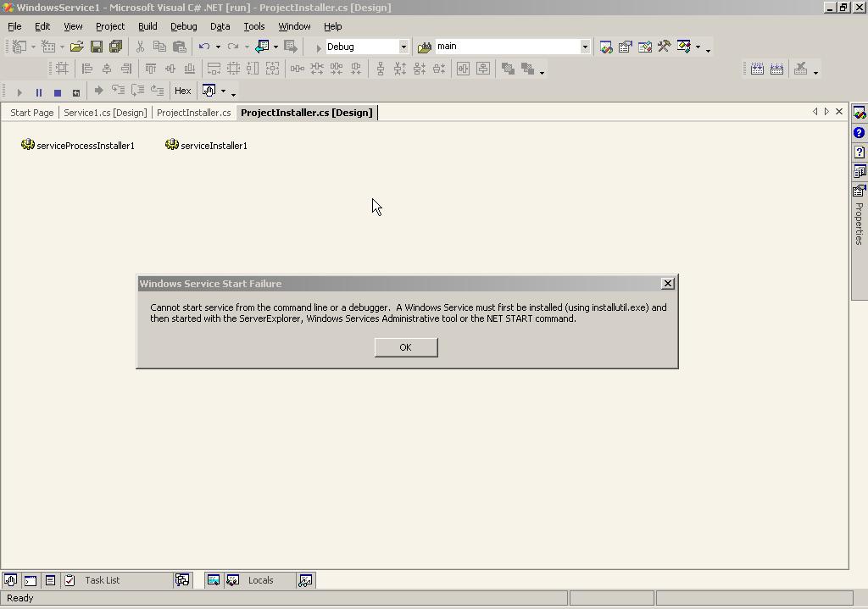Click the Open File folder icon
The height and width of the screenshot is (609, 868).
(77, 47)
